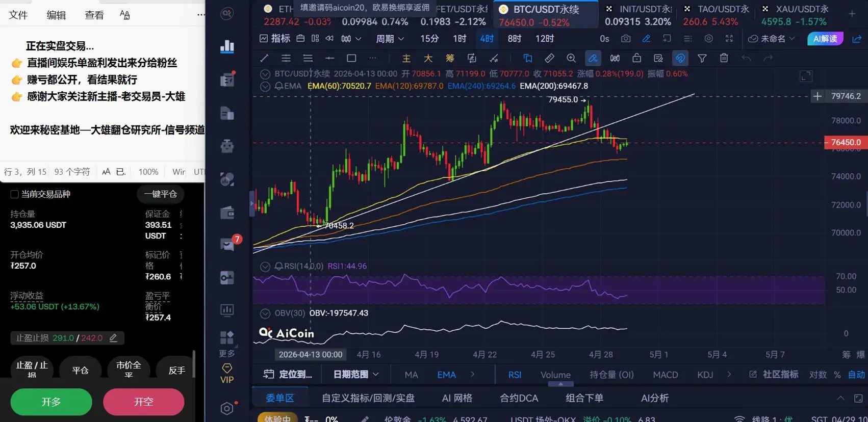Collapse the OBV indicator panel
The image size is (868, 422).
pyautogui.click(x=265, y=313)
